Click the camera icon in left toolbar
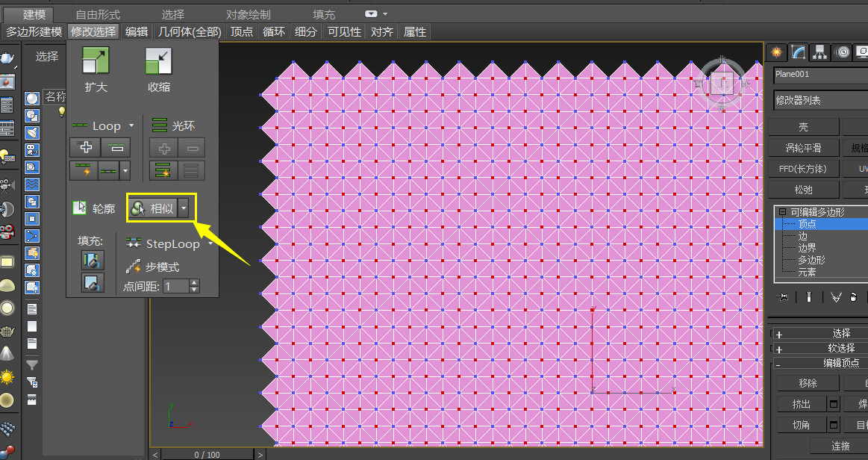Screen dimensions: 868x460 (7, 184)
